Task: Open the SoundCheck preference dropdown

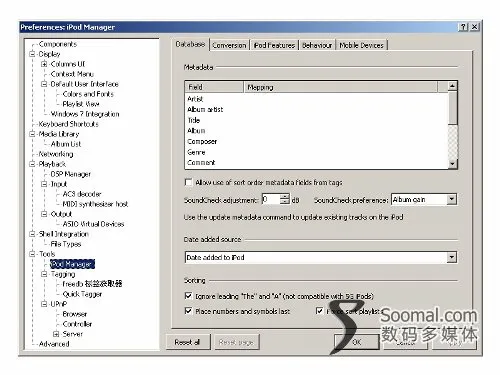Action: coord(451,199)
